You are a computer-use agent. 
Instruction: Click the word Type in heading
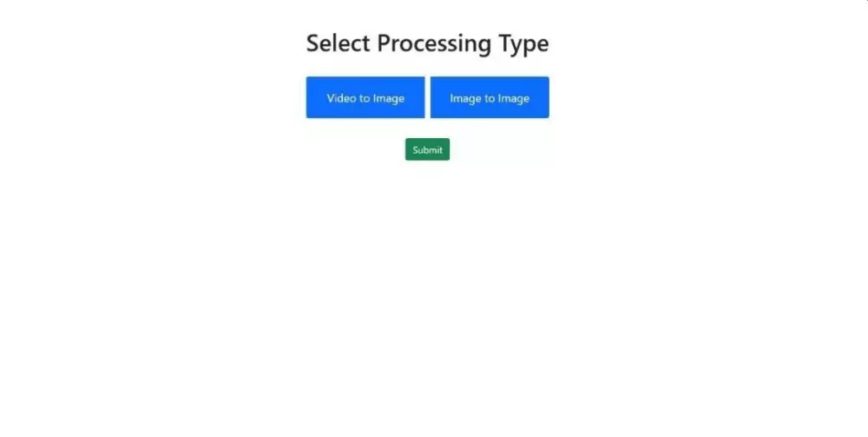coord(523,44)
